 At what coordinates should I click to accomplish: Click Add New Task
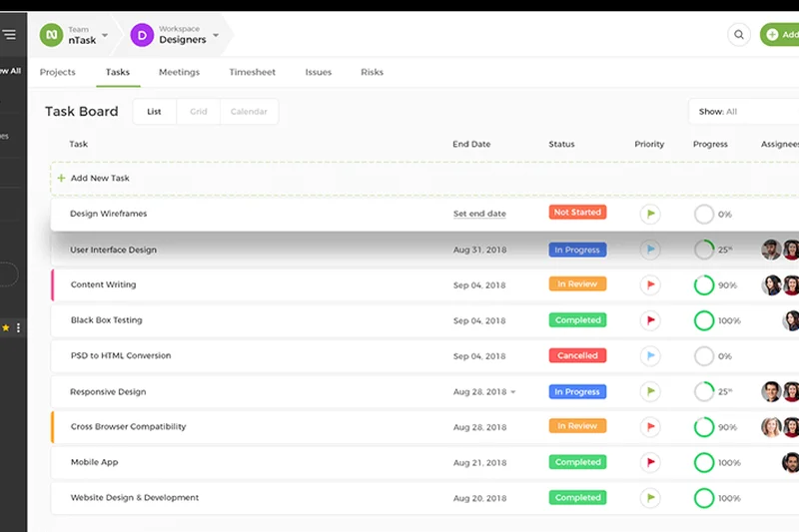point(100,178)
